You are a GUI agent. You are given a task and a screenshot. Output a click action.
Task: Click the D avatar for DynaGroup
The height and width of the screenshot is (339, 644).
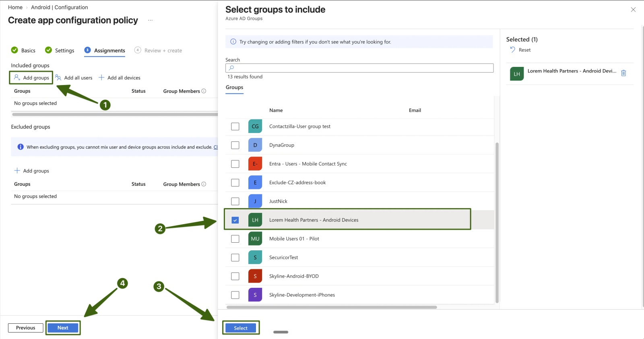255,145
